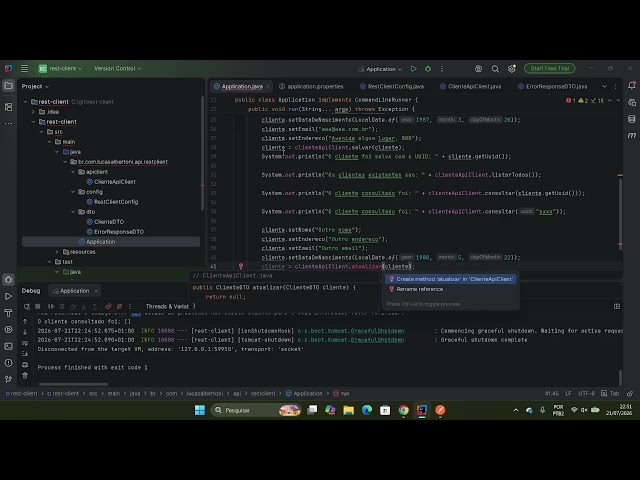This screenshot has height=480, width=640.
Task: Open Project view selector dropdown
Action: click(35, 86)
